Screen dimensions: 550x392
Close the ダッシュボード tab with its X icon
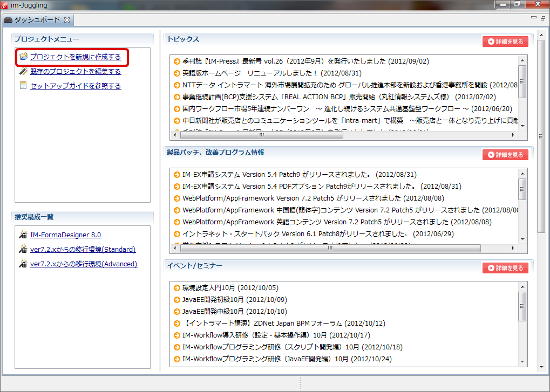pyautogui.click(x=66, y=20)
